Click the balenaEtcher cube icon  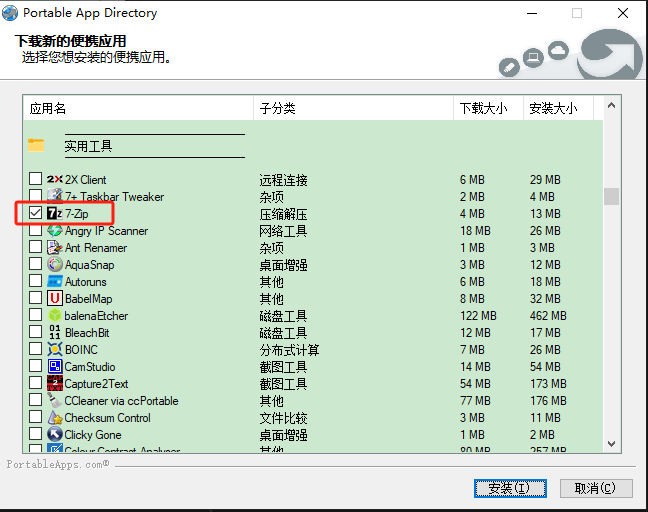pyautogui.click(x=55, y=315)
